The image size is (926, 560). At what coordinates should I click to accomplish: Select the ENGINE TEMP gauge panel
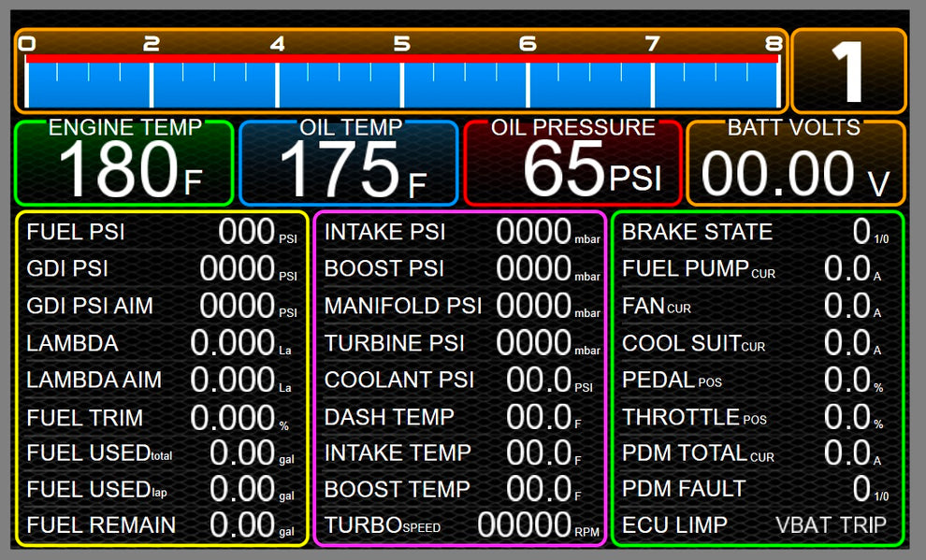coord(123,162)
